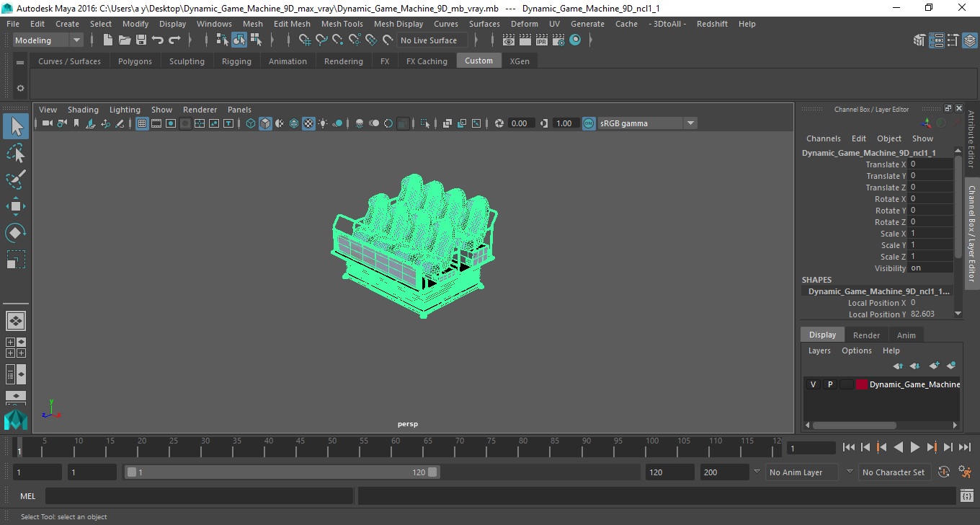This screenshot has height=525, width=980.
Task: Toggle smooth shade all cube icon
Action: (x=265, y=123)
